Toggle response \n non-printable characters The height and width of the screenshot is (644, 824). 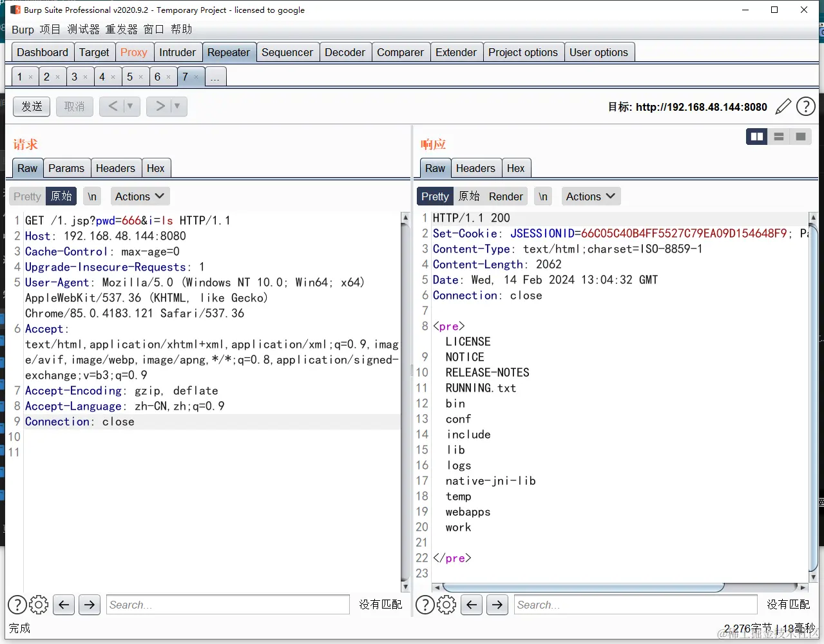point(543,196)
